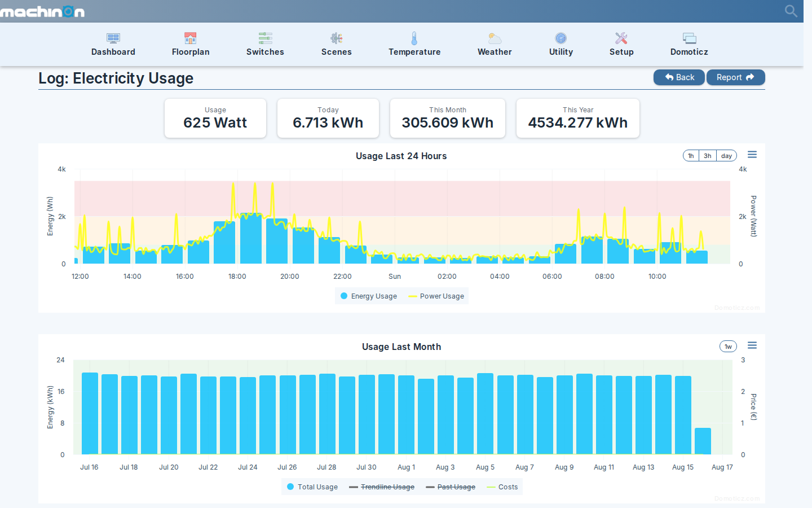Image resolution: width=812 pixels, height=508 pixels.
Task: Click the Total Usage blue legend dot
Action: 290,487
